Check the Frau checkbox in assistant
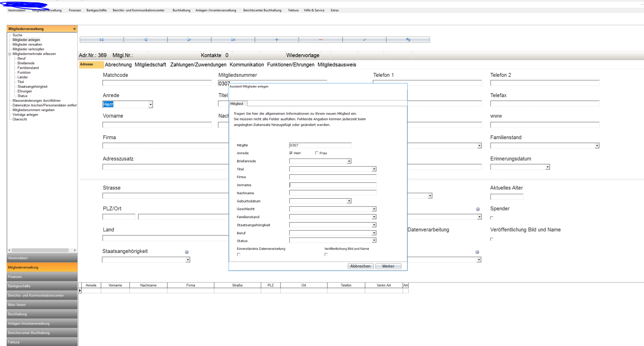This screenshot has height=346, width=644. (x=317, y=153)
